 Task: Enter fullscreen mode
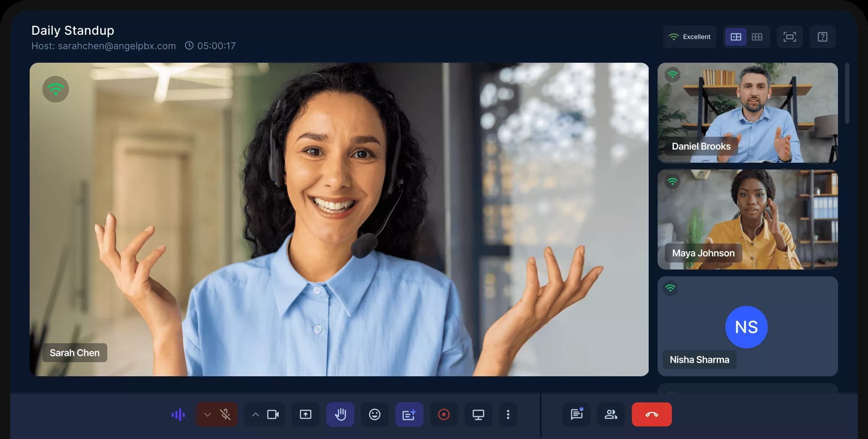coord(789,37)
